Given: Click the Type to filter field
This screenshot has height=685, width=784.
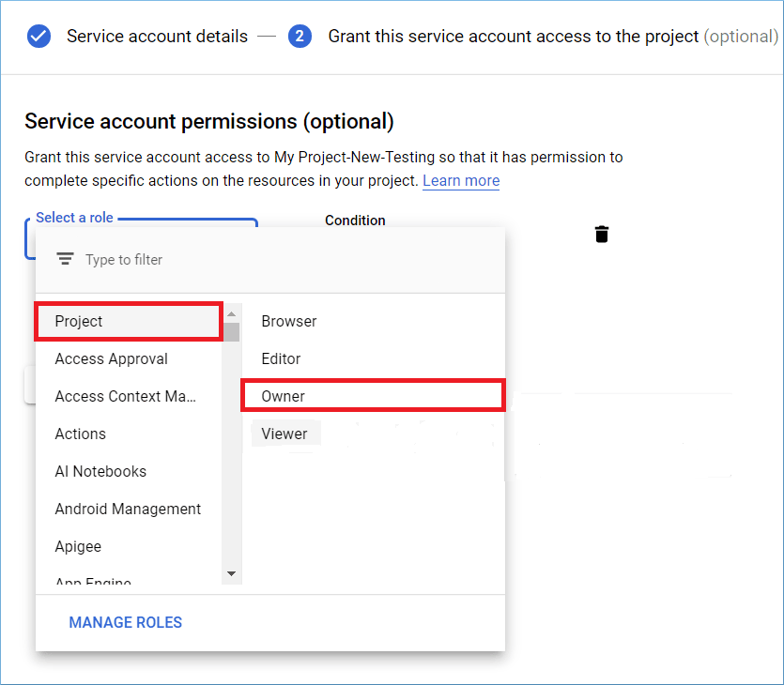Looking at the screenshot, I should pyautogui.click(x=270, y=259).
